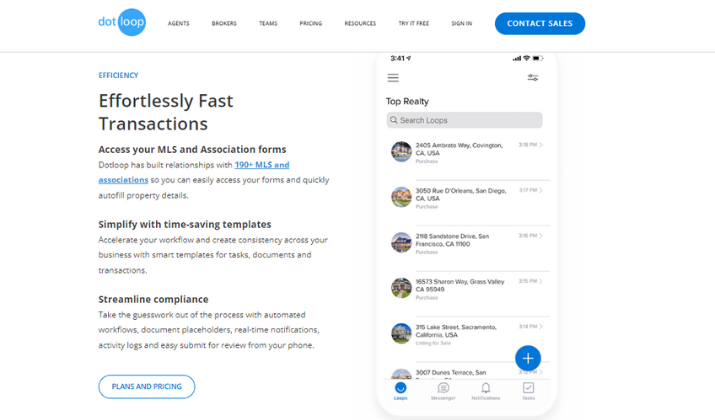Tap the blue plus add button
715x420 pixels.
[528, 358]
